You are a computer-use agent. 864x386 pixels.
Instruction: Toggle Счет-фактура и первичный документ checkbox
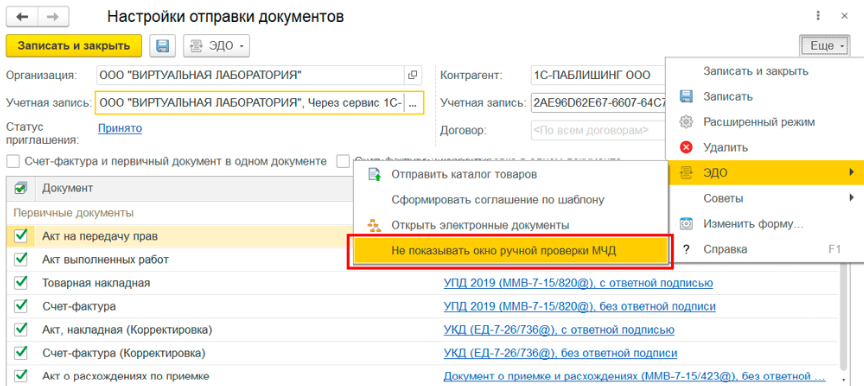click(x=13, y=161)
